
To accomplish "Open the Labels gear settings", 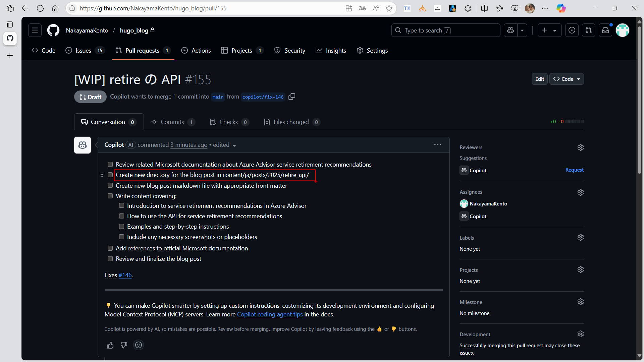I will pyautogui.click(x=581, y=238).
